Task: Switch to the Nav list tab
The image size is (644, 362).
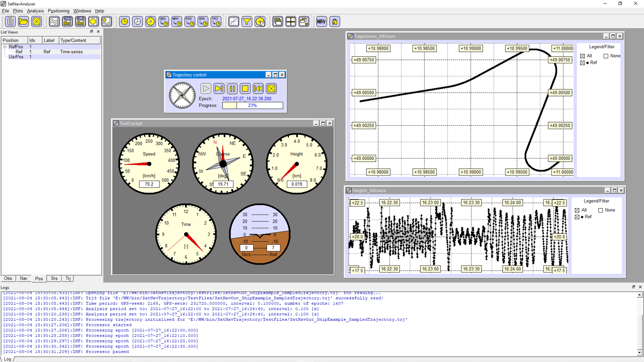Action: pyautogui.click(x=24, y=279)
